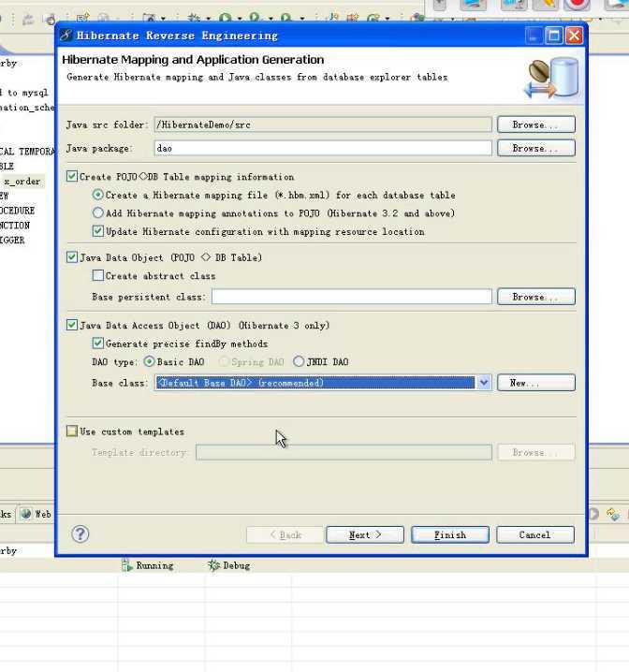629x672 pixels.
Task: Uncheck Generate precise findBy methods
Action: [x=98, y=343]
